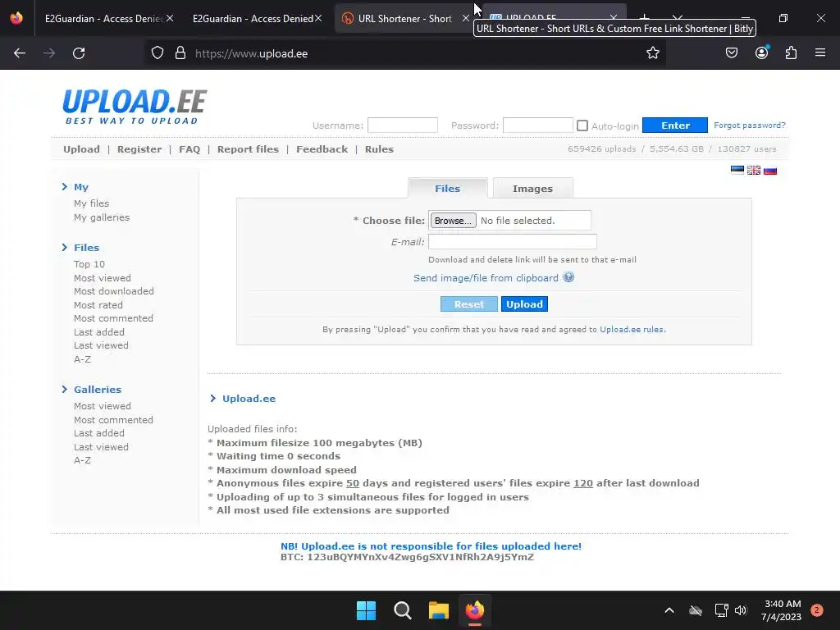This screenshot has height=630, width=840.
Task: Close the first E2Guardian tab
Action: pyautogui.click(x=170, y=18)
